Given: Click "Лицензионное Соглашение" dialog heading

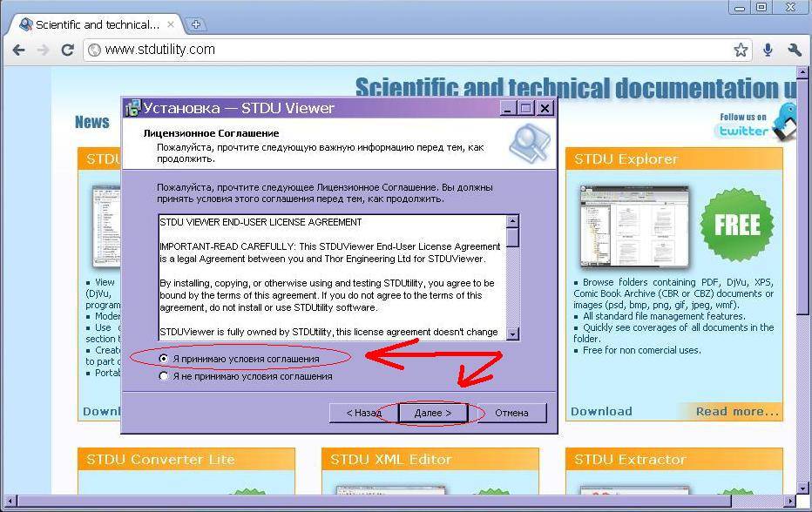Looking at the screenshot, I should 212,133.
